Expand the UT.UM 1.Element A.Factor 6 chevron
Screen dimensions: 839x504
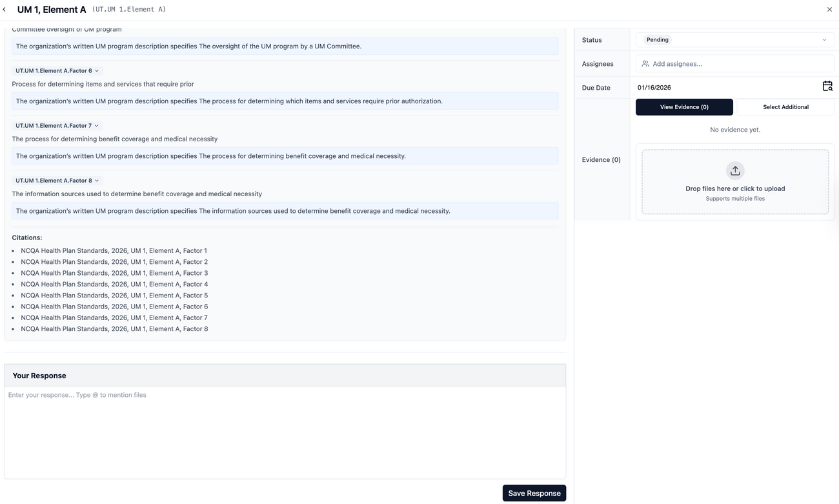coord(97,70)
